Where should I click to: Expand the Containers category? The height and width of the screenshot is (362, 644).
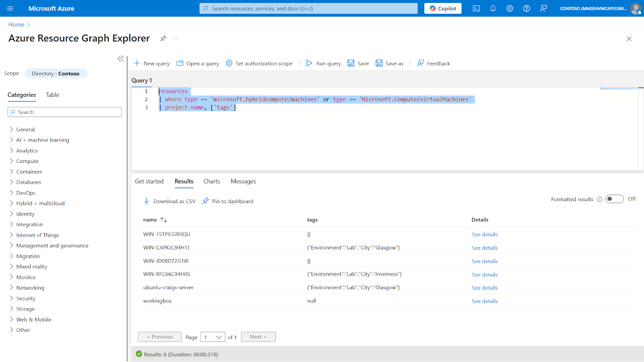(x=25, y=172)
